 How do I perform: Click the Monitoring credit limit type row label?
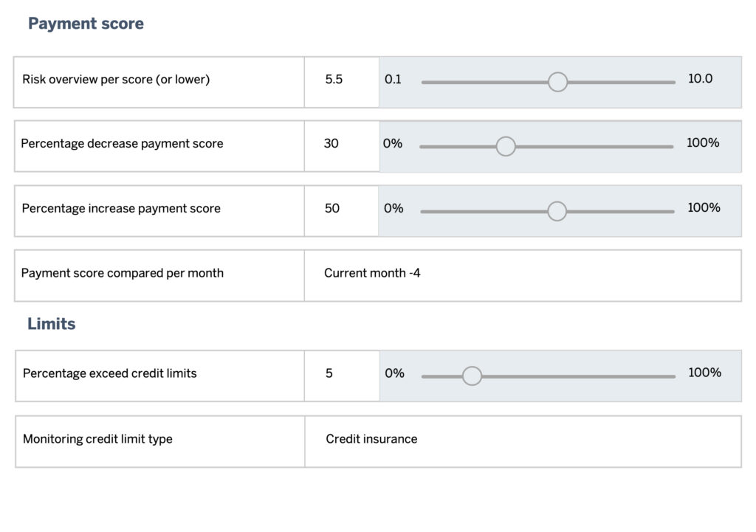point(98,439)
